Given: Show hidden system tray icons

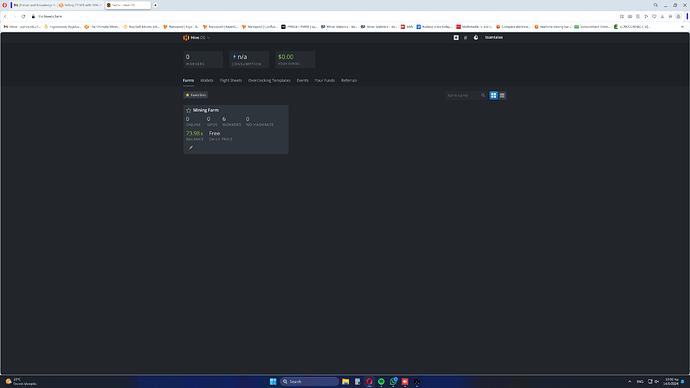Looking at the screenshot, I should (x=629, y=381).
